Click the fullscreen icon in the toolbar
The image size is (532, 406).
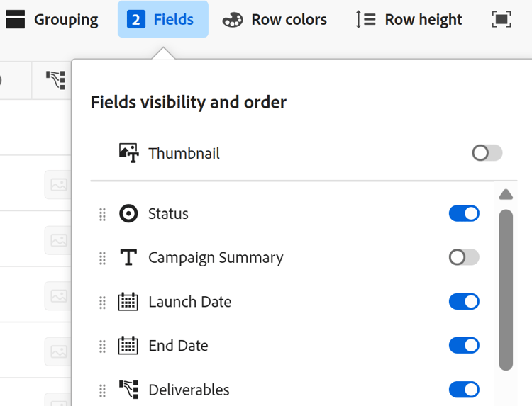[501, 19]
